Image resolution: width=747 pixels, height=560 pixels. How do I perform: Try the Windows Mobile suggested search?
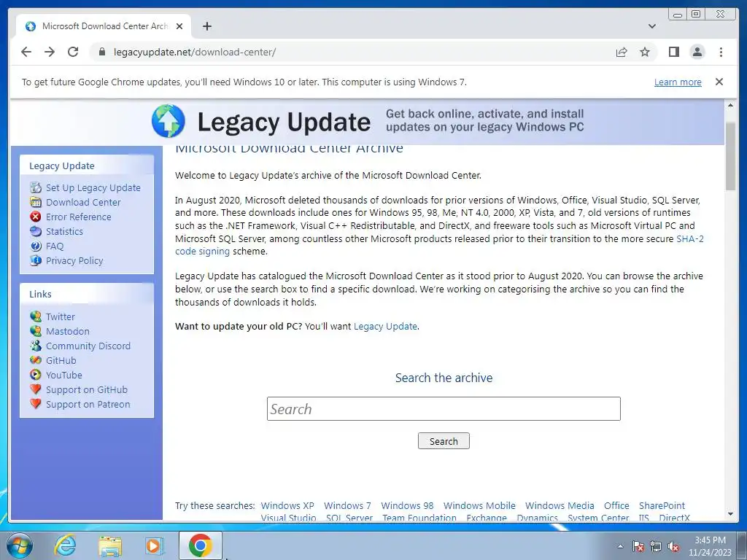click(x=479, y=505)
